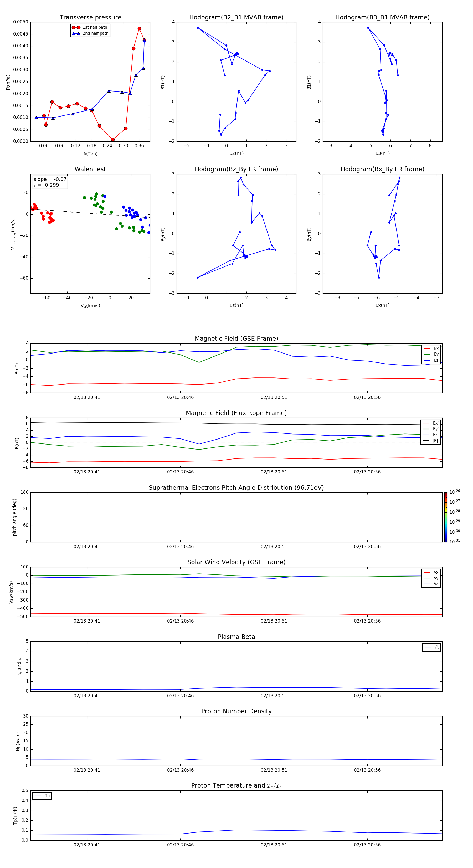473x868 pixels.
Task: Click 'slope = -0.07' annotation text
Action: pyautogui.click(x=50, y=179)
